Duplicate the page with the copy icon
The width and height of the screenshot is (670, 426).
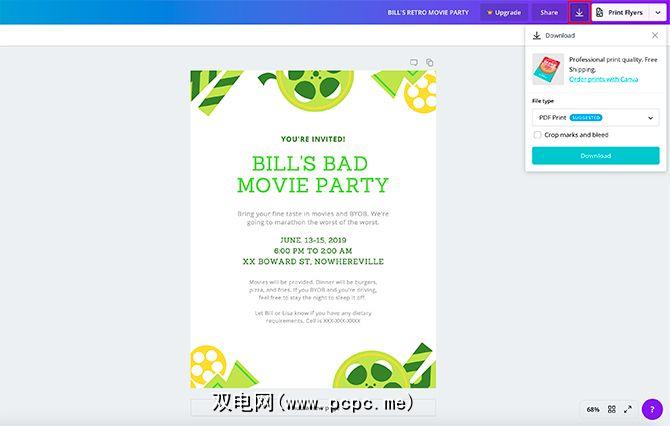(x=429, y=62)
